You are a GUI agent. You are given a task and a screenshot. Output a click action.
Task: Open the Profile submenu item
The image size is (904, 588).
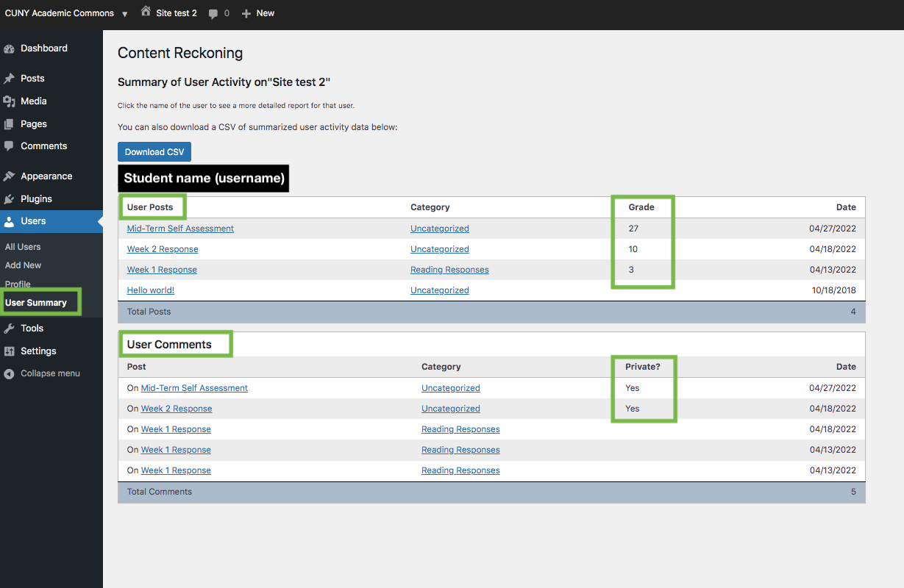point(18,284)
